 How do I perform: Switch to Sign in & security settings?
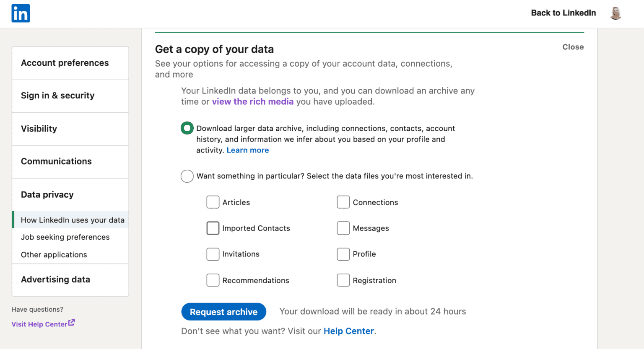[58, 96]
